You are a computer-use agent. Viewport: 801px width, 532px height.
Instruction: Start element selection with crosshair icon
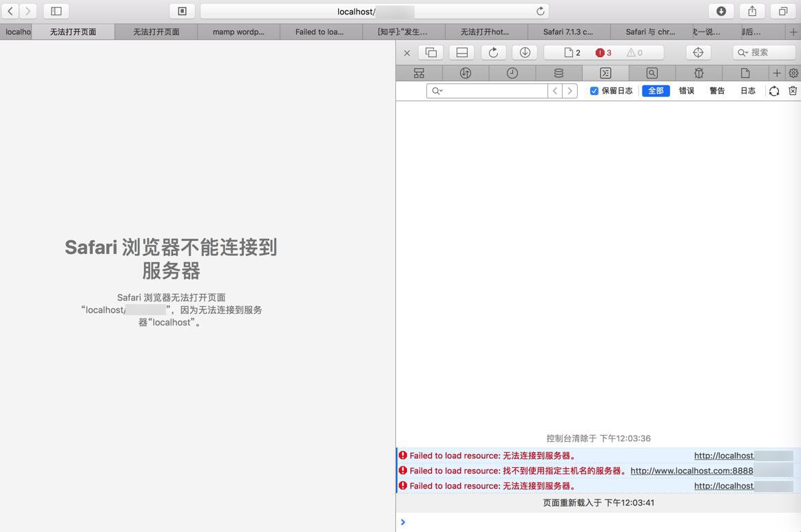698,52
